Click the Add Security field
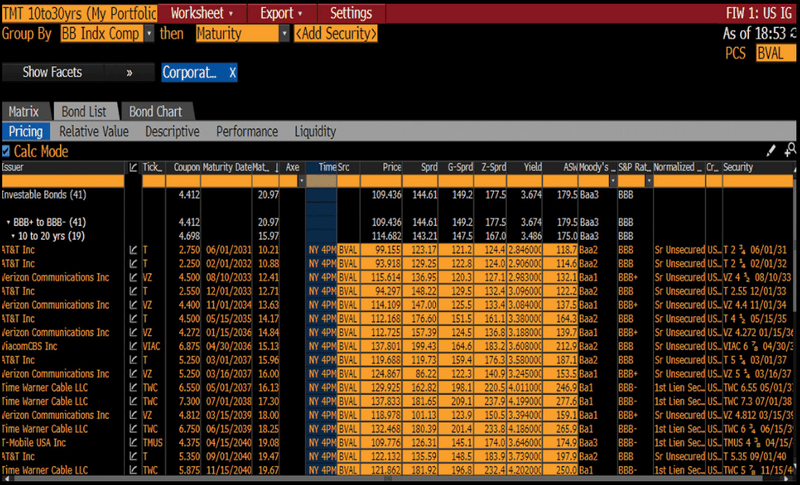 click(x=336, y=34)
